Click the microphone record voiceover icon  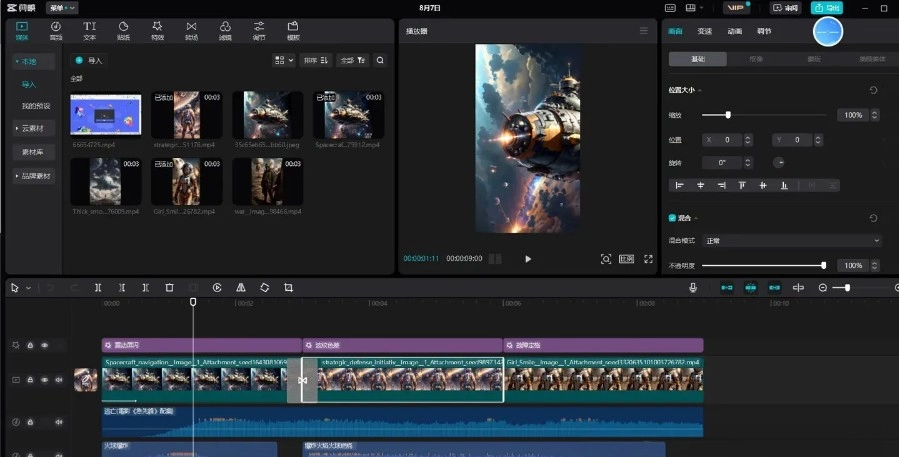point(693,288)
